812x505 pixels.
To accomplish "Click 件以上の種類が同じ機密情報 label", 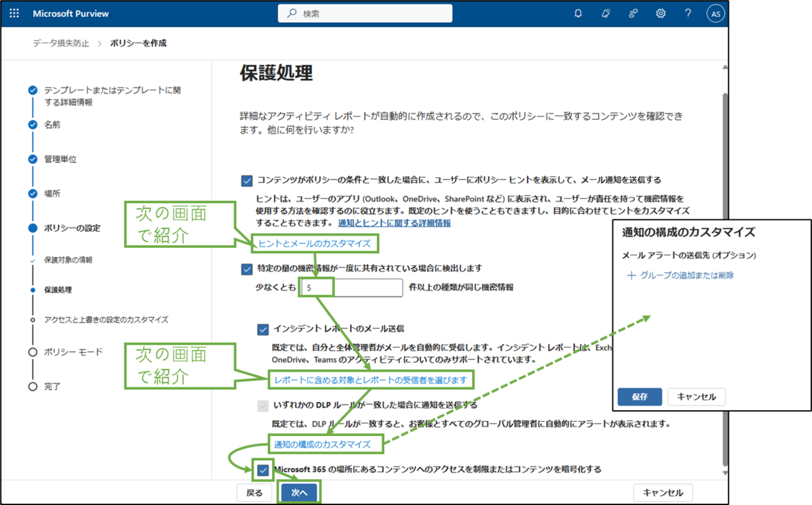I will 461,287.
